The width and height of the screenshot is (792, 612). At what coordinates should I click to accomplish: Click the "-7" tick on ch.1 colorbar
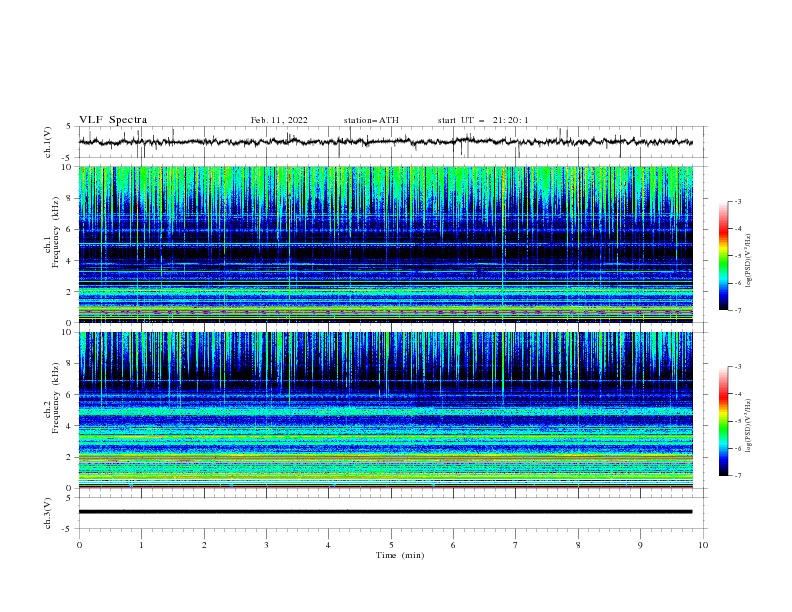[x=737, y=310]
